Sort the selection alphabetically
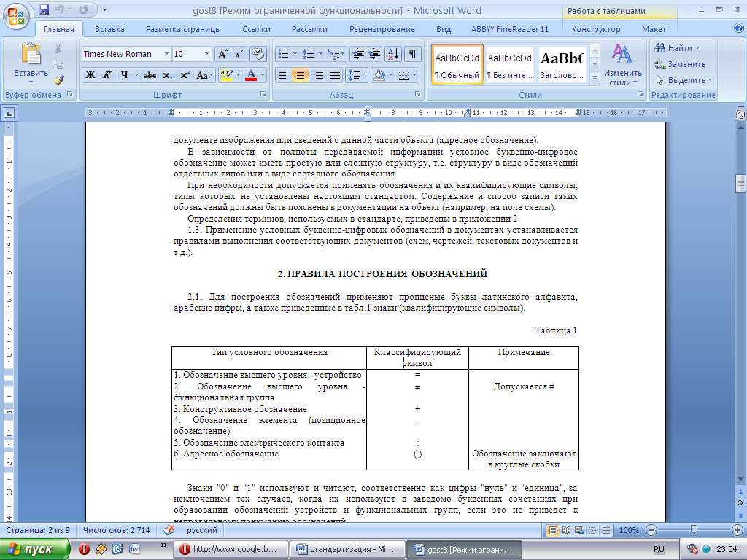Viewport: 747px width, 560px height. (393, 54)
